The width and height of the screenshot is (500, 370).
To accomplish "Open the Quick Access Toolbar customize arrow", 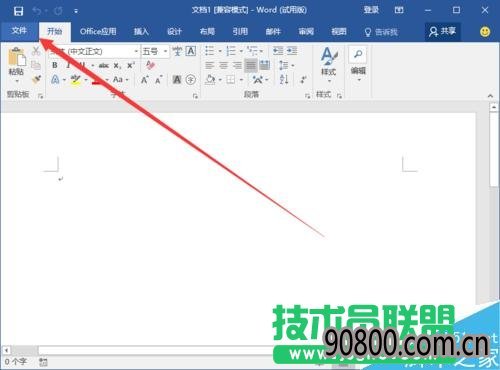I will pos(76,12).
